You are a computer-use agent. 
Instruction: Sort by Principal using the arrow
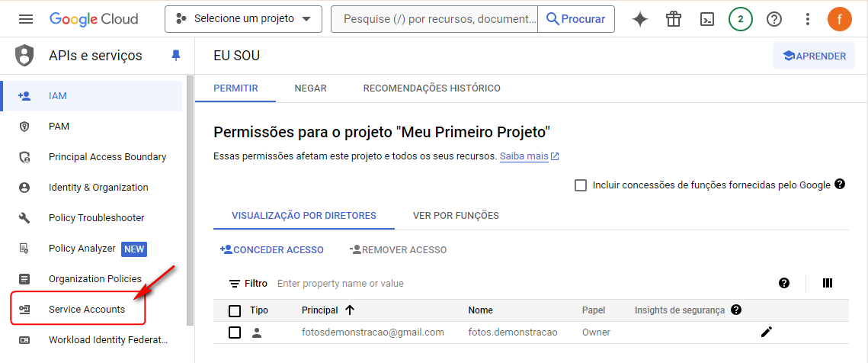(x=350, y=310)
